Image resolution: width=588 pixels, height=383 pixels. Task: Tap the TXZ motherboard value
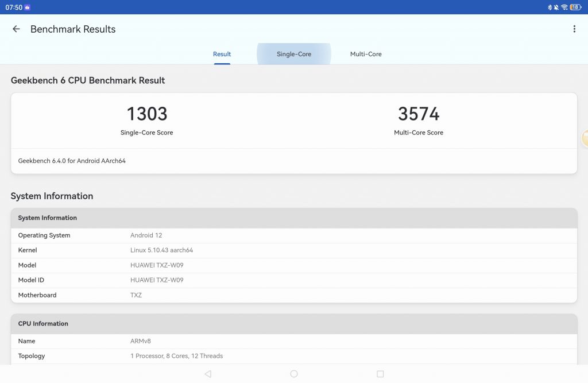tap(136, 295)
